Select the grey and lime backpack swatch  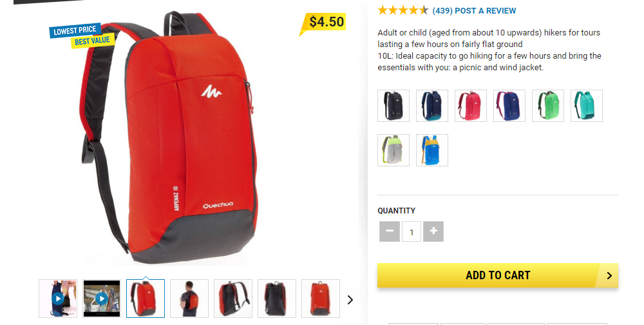(x=393, y=150)
